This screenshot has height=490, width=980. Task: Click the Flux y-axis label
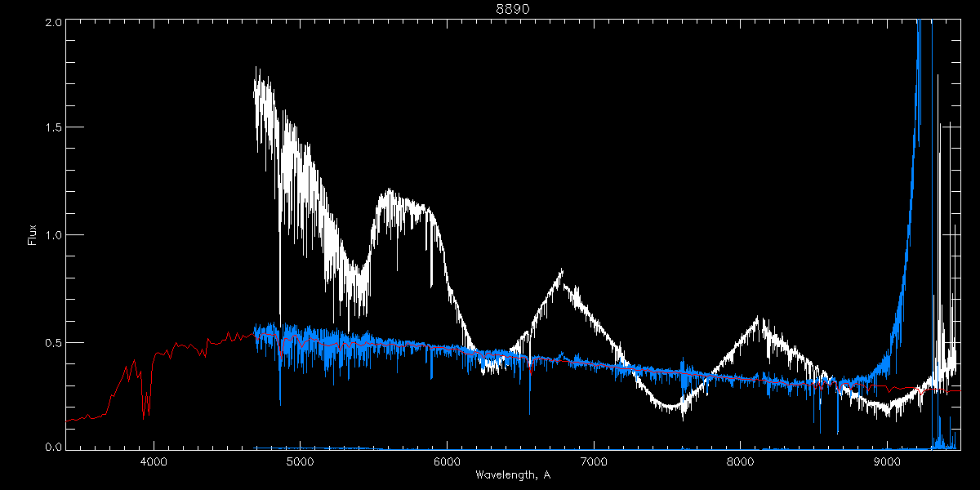[x=33, y=235]
